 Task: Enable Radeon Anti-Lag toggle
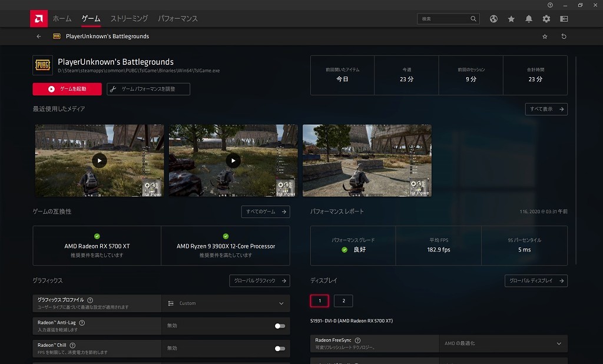pyautogui.click(x=280, y=326)
